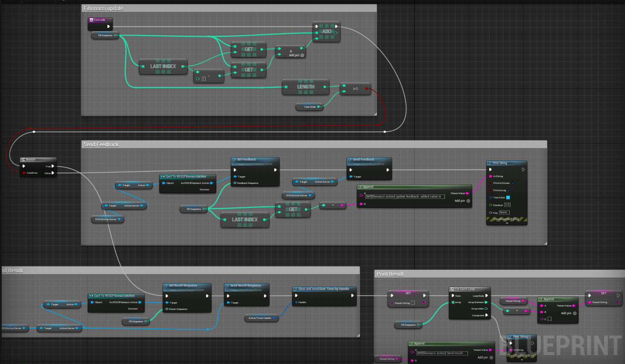
Task: Click the Goal Order variable node's output pin
Action: click(x=318, y=107)
